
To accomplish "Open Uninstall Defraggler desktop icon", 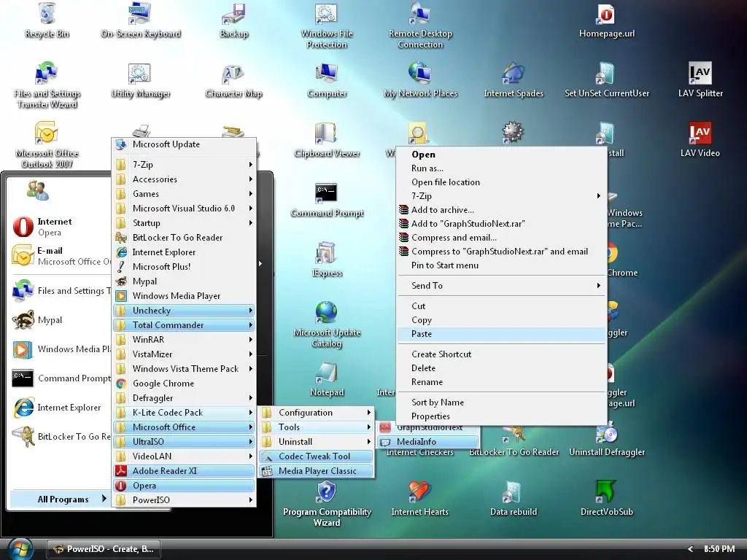I will (x=606, y=440).
